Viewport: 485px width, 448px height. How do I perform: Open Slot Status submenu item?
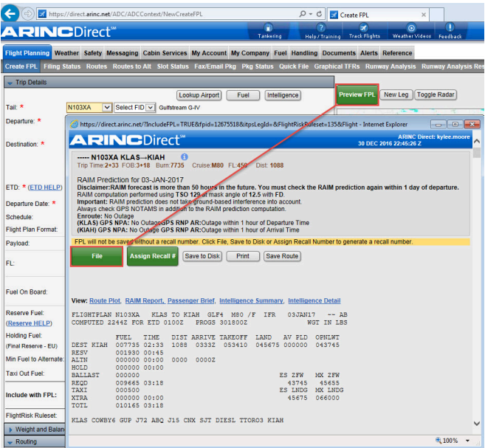(x=173, y=66)
